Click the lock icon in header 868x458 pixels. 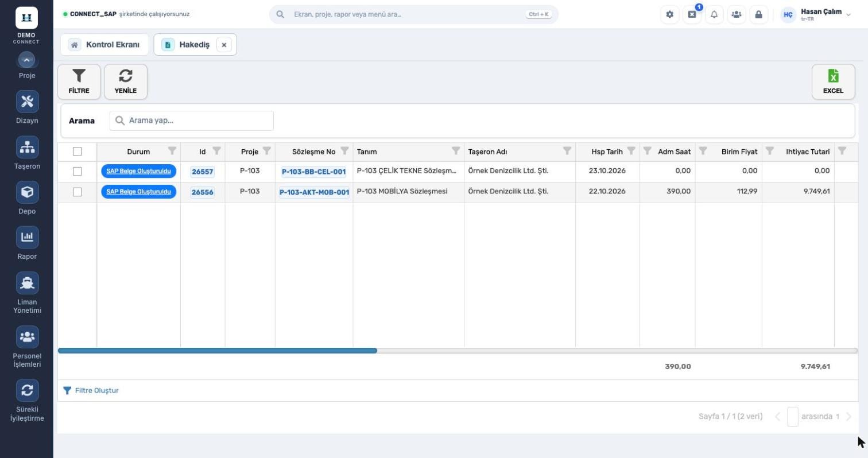tap(758, 14)
